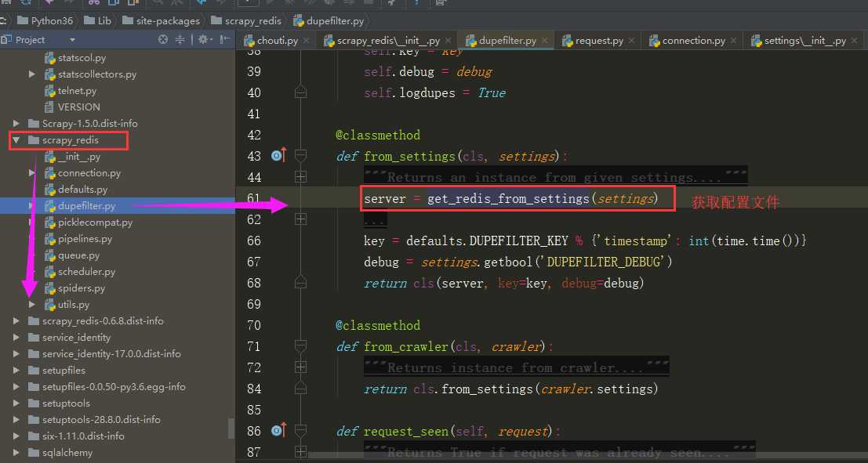868x463 pixels.
Task: Expand the service_identity folder
Action: 16,338
